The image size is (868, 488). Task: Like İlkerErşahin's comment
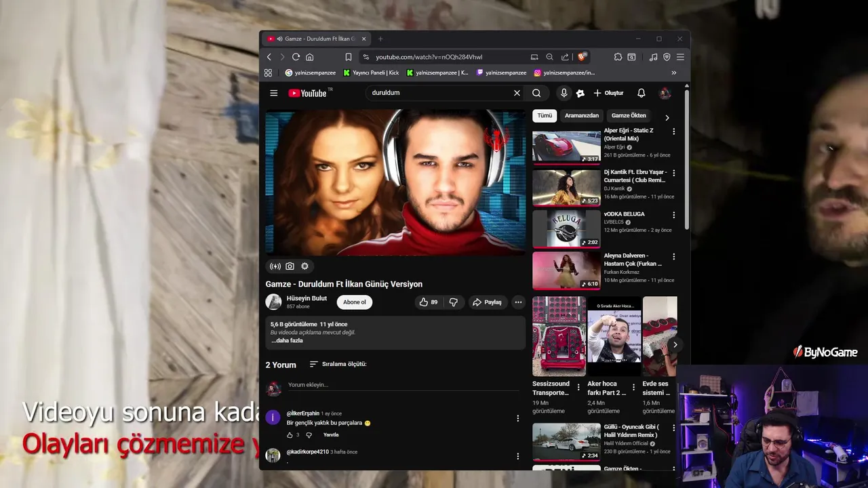click(x=290, y=435)
